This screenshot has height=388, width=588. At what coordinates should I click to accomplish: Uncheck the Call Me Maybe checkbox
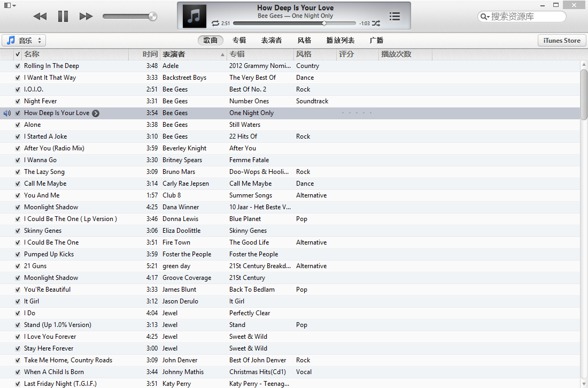pos(18,184)
